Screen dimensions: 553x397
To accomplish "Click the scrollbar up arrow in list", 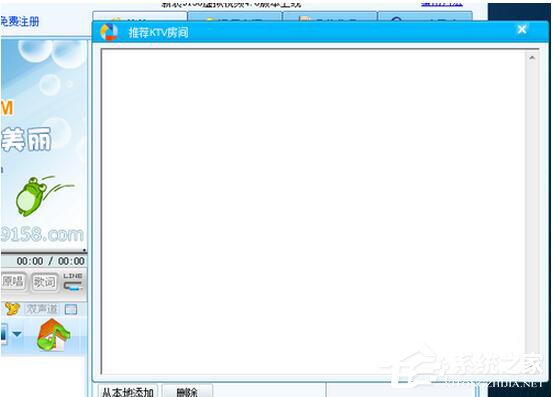I will [532, 57].
